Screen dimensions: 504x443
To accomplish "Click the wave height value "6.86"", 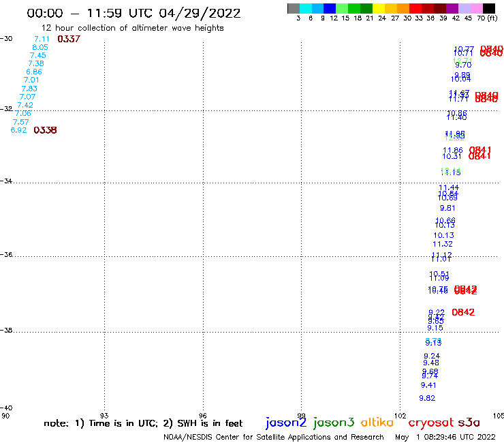I will click(x=34, y=72).
